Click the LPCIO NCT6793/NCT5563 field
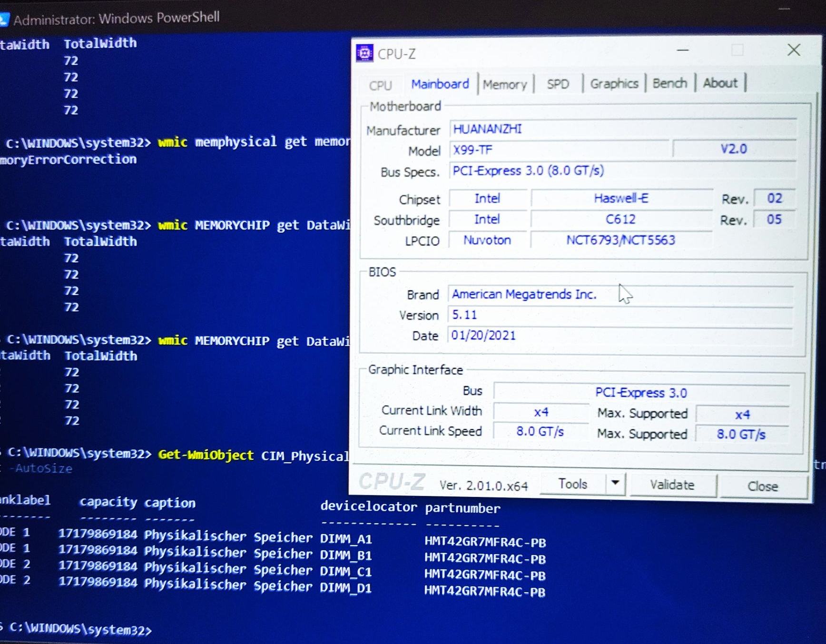This screenshot has height=644, width=826. (621, 240)
